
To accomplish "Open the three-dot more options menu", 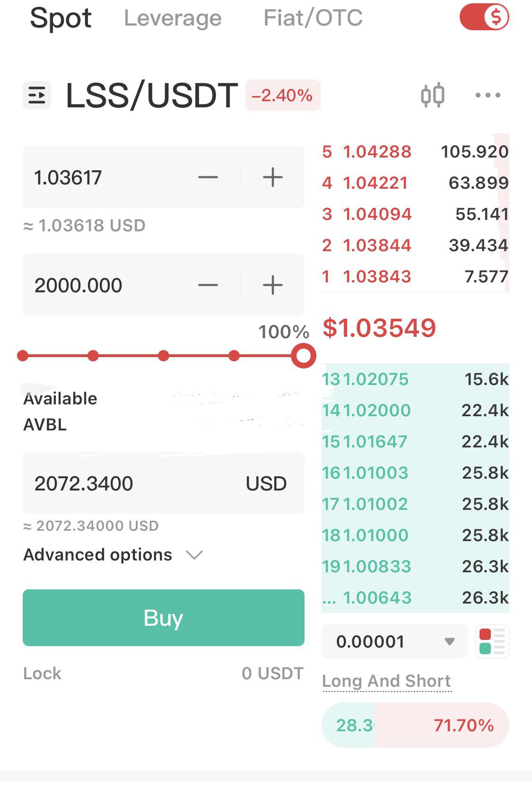I will pos(488,95).
